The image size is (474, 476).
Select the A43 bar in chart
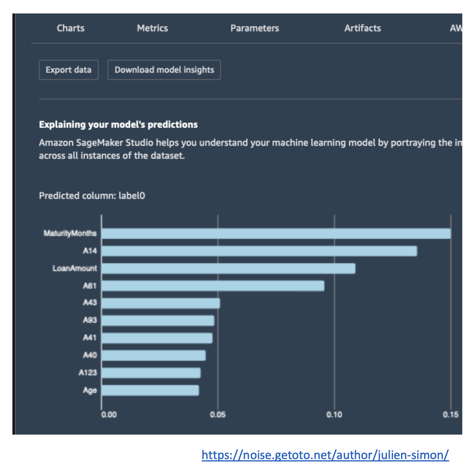161,303
